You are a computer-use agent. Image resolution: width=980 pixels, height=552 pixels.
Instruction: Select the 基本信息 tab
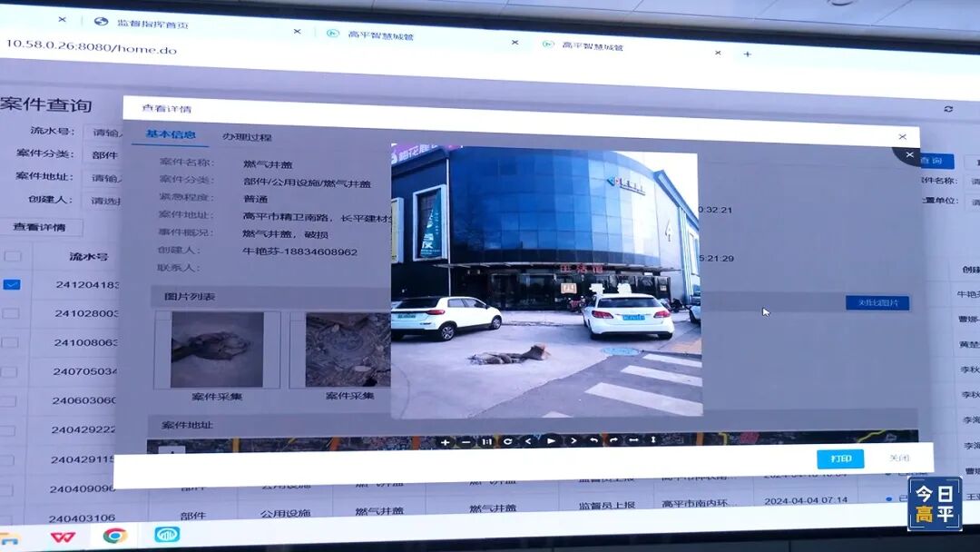coord(171,134)
